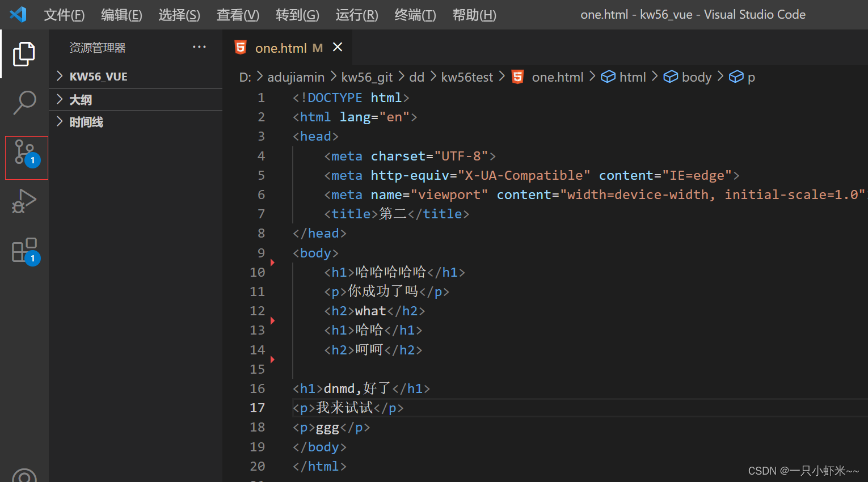Click the 资源管理器 panel title
This screenshot has height=482, width=868.
tap(98, 48)
